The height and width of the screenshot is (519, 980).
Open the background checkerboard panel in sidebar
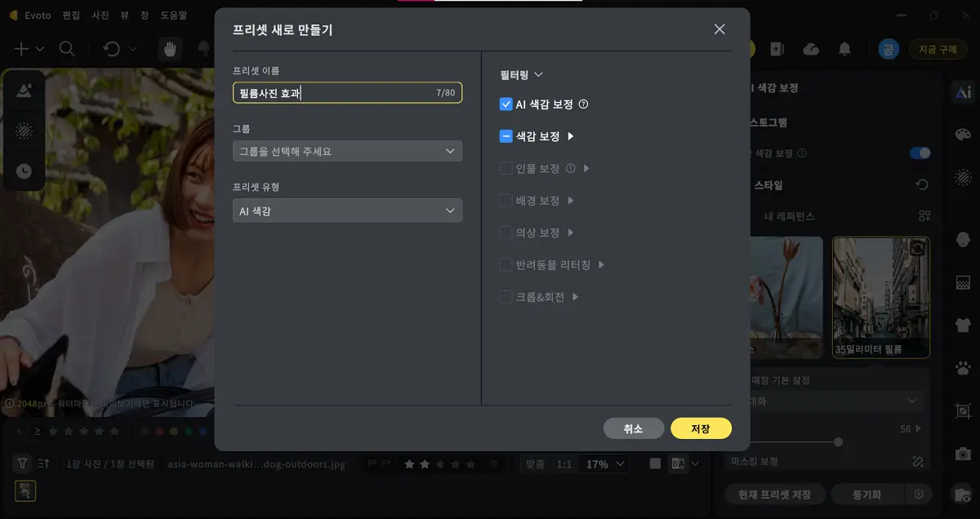964,282
